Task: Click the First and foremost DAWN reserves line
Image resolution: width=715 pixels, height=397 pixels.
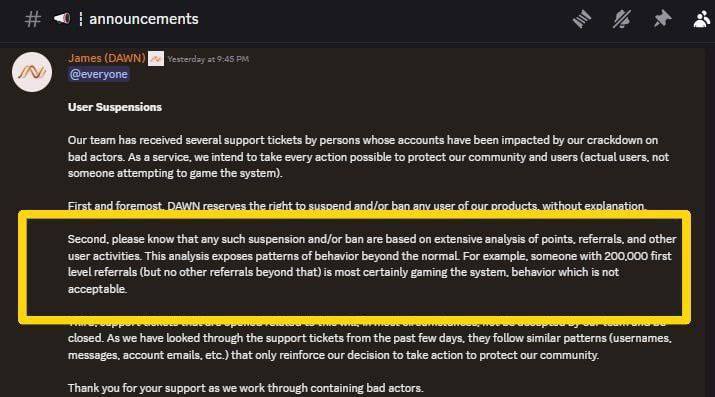Action: 357,206
